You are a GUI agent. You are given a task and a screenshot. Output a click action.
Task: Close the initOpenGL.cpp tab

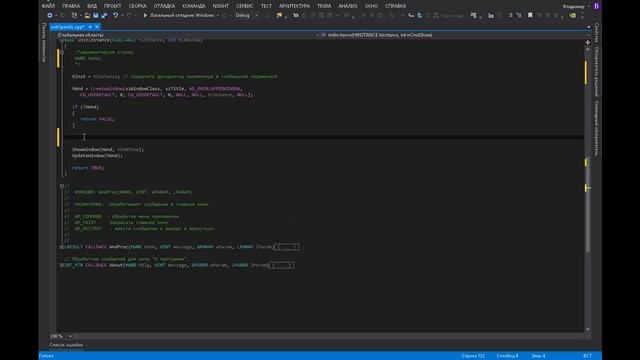click(97, 27)
